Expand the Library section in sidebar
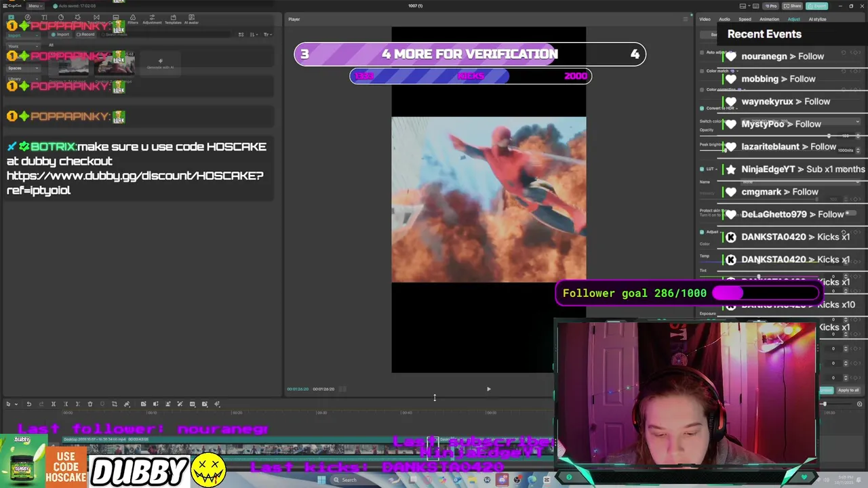 23,79
